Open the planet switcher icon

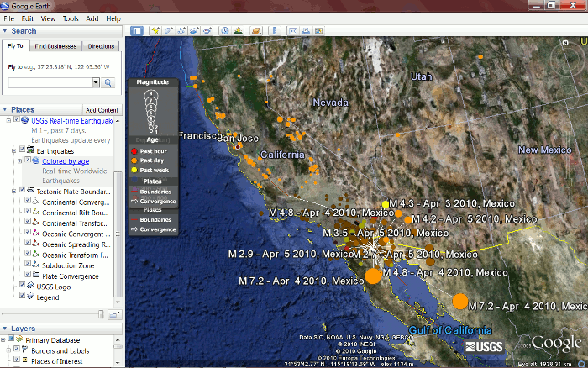(x=256, y=31)
